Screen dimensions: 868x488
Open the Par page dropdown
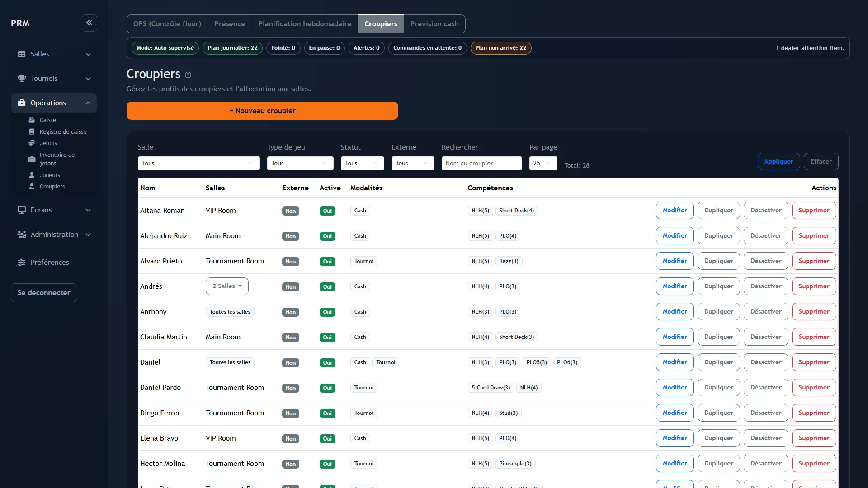pyautogui.click(x=543, y=163)
